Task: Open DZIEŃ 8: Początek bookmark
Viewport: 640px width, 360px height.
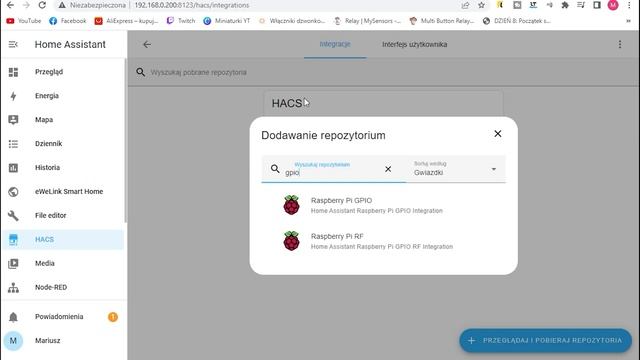Action: tap(516, 21)
